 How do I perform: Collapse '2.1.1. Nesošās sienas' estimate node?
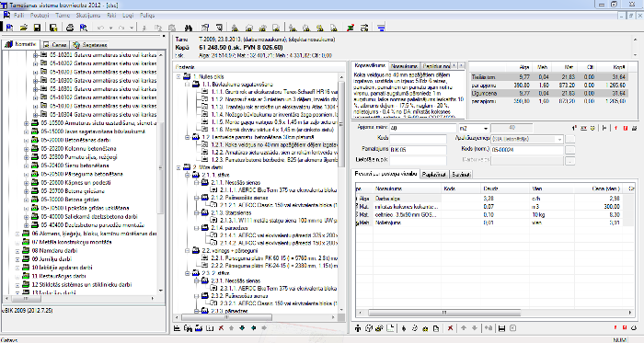point(197,183)
